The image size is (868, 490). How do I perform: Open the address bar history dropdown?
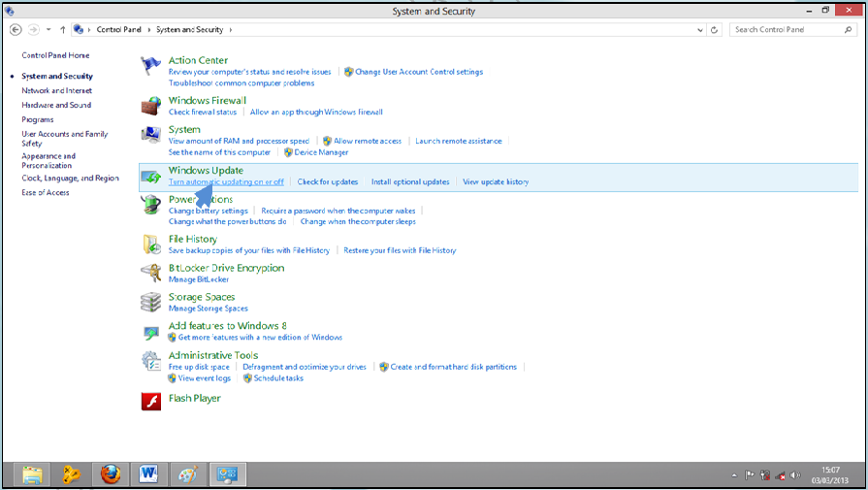700,30
